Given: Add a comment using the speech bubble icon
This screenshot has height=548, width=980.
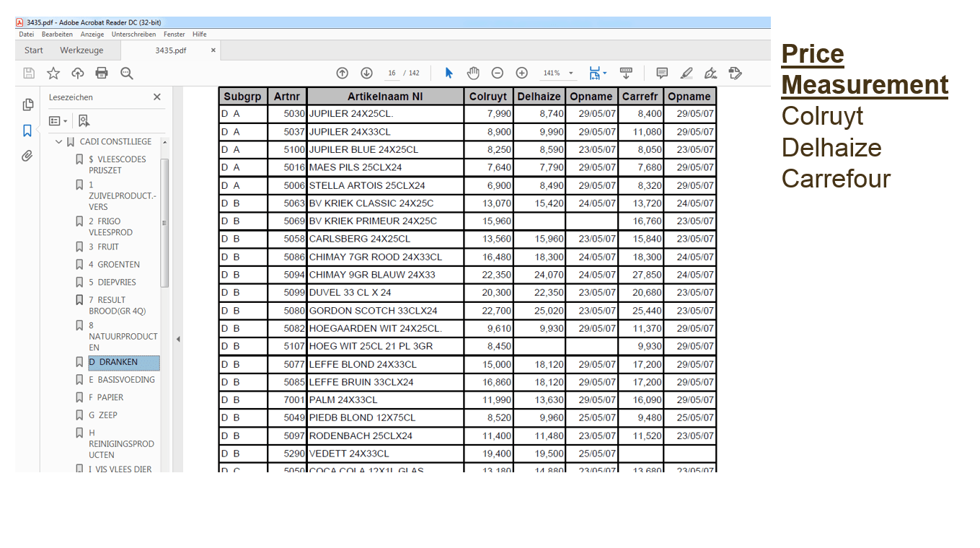Looking at the screenshot, I should [x=661, y=72].
